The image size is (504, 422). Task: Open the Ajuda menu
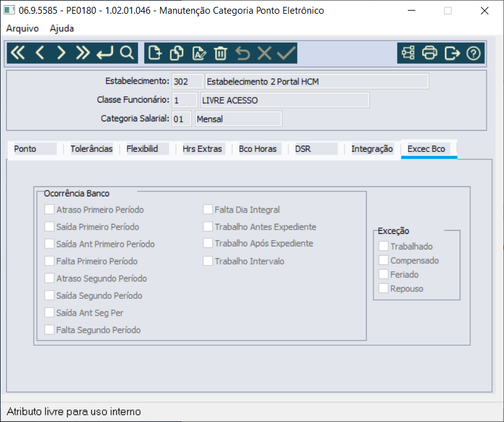62,28
